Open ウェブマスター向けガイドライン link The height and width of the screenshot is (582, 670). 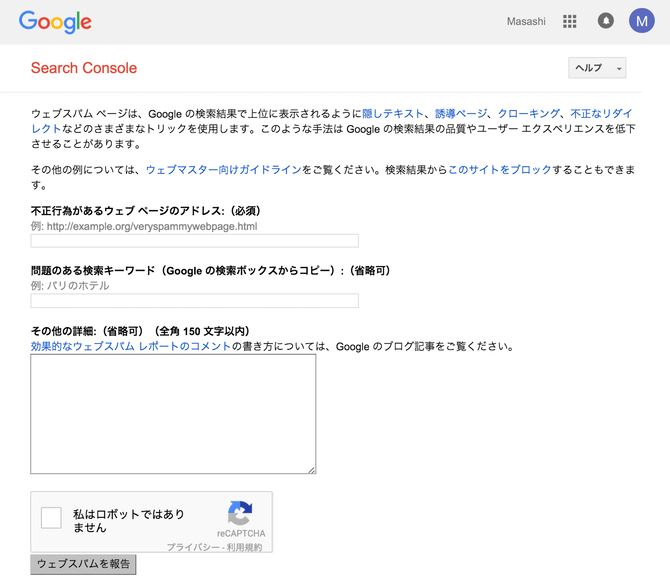223,170
